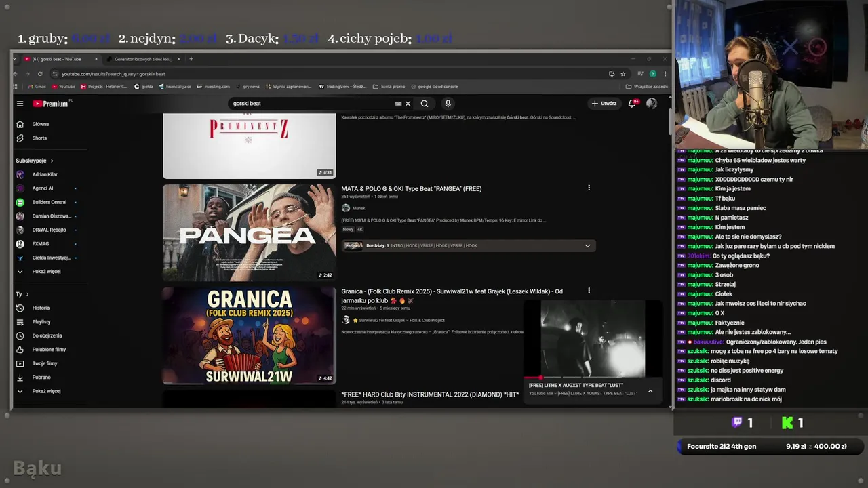
Task: Start voice search with the microphone
Action: [448, 104]
